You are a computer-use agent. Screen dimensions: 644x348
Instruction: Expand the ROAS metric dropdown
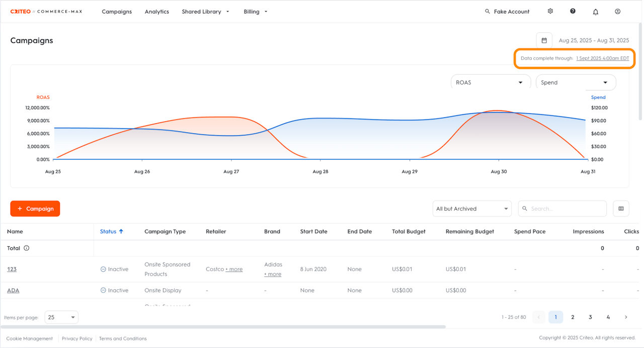(x=491, y=83)
